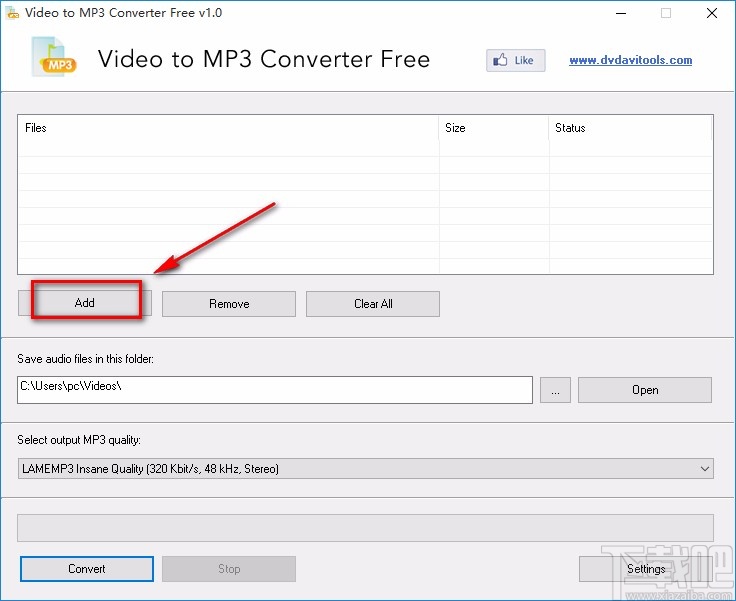The width and height of the screenshot is (736, 601).
Task: Expand the output MP3 quality dropdown
Action: coord(366,469)
